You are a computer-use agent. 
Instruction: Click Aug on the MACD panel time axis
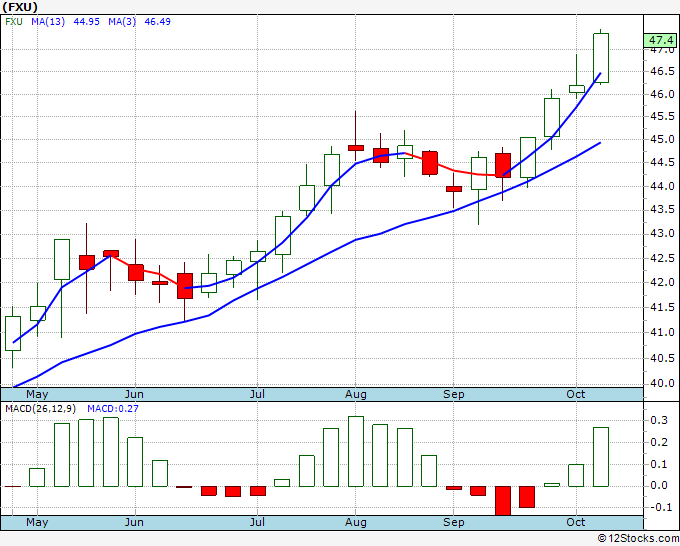click(356, 522)
